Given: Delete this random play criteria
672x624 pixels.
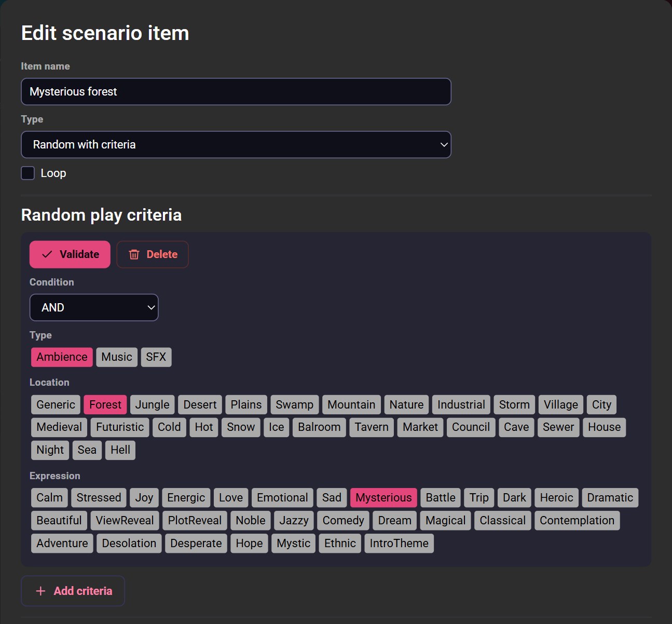Looking at the screenshot, I should (153, 254).
